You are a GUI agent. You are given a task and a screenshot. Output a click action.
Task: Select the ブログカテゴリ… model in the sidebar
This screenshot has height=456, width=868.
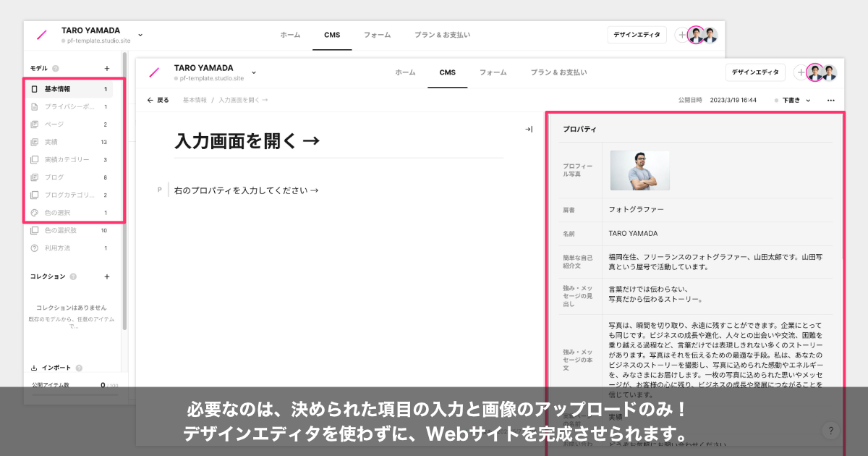(71, 195)
